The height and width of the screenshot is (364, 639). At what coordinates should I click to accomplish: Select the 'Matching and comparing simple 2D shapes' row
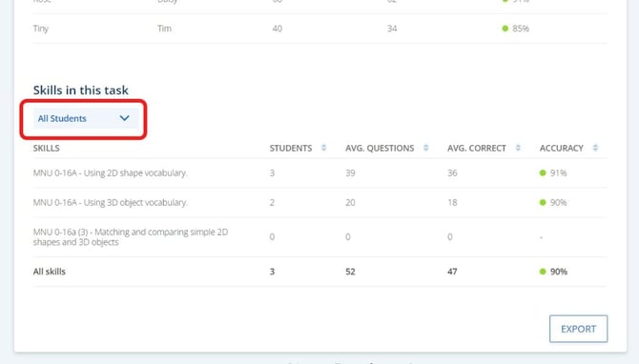(x=319, y=237)
